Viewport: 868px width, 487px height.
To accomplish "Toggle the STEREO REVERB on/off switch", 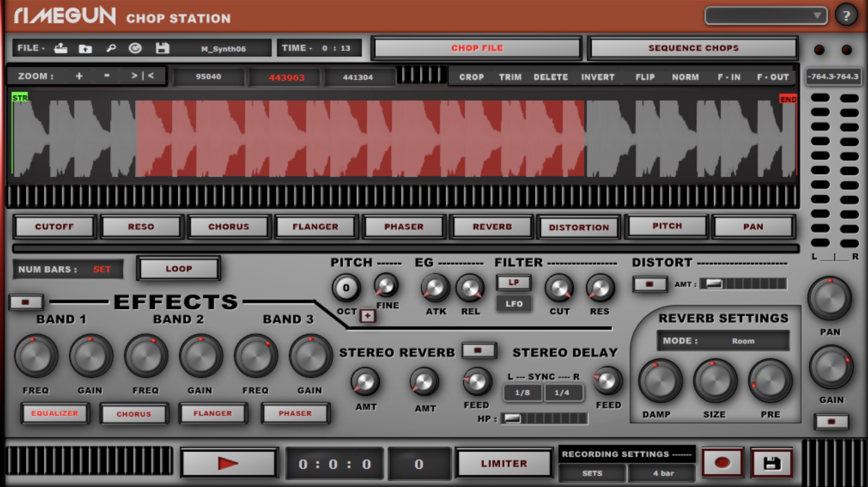I will [479, 351].
